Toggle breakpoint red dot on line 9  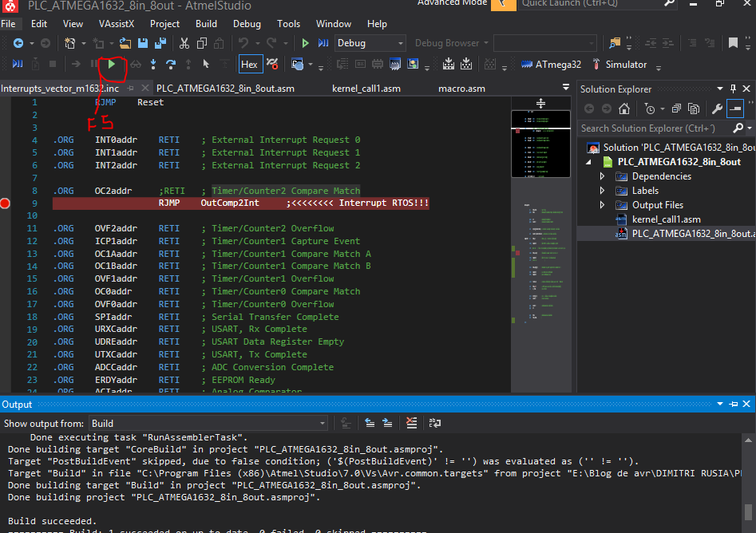(5, 203)
